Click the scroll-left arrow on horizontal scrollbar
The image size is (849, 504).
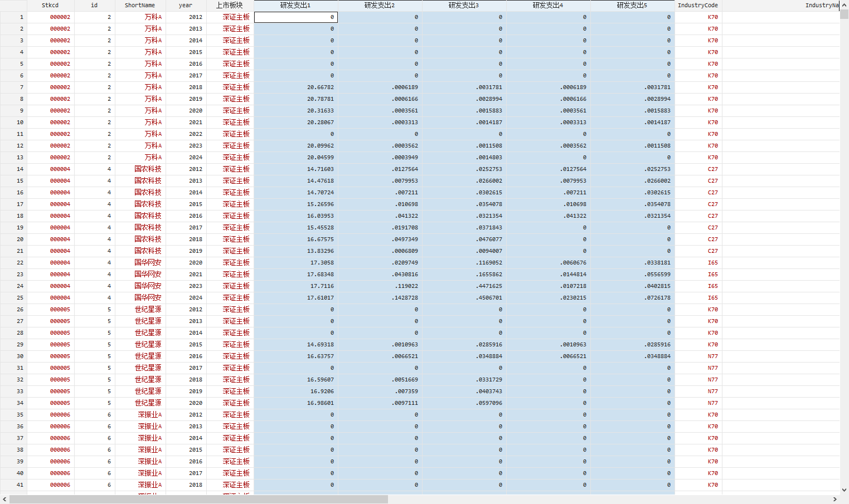(x=4, y=500)
